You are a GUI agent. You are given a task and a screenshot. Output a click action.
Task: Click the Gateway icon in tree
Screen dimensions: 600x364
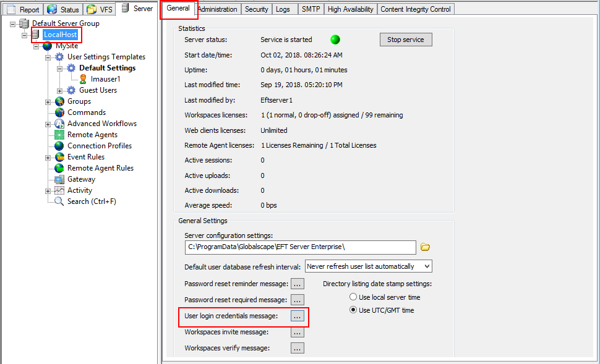pyautogui.click(x=59, y=179)
